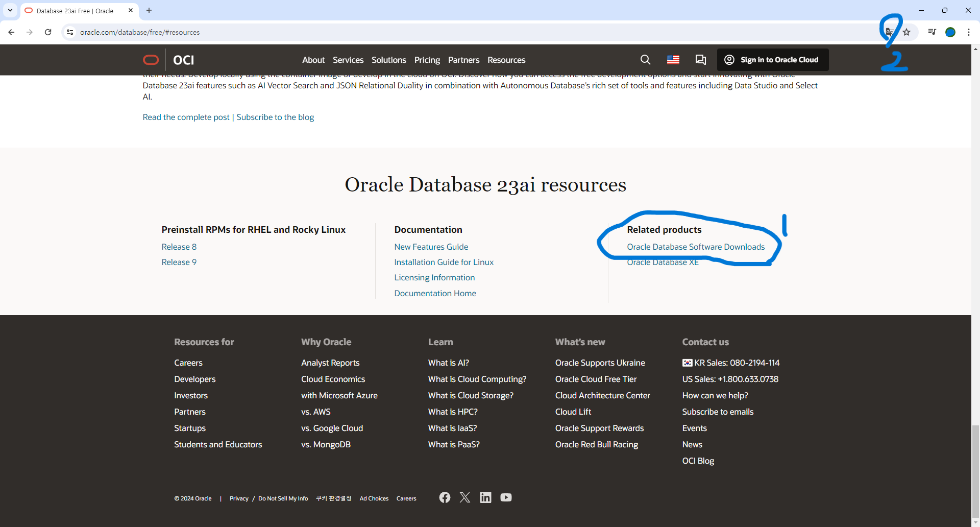Image resolution: width=980 pixels, height=527 pixels.
Task: Open Oracle Database XE link
Action: (x=663, y=262)
